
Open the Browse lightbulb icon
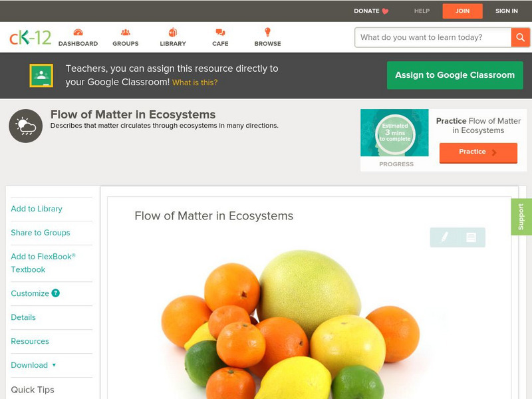coord(267,32)
